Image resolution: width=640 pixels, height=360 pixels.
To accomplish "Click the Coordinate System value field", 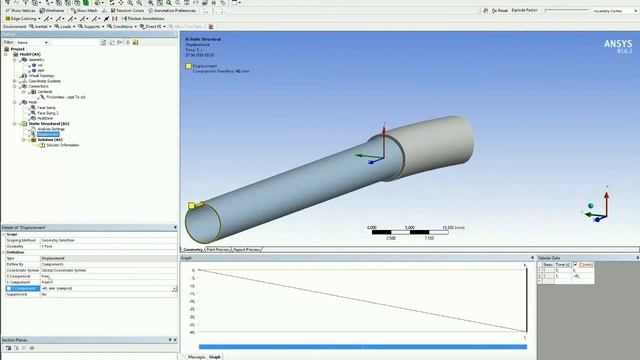I will pos(109,271).
